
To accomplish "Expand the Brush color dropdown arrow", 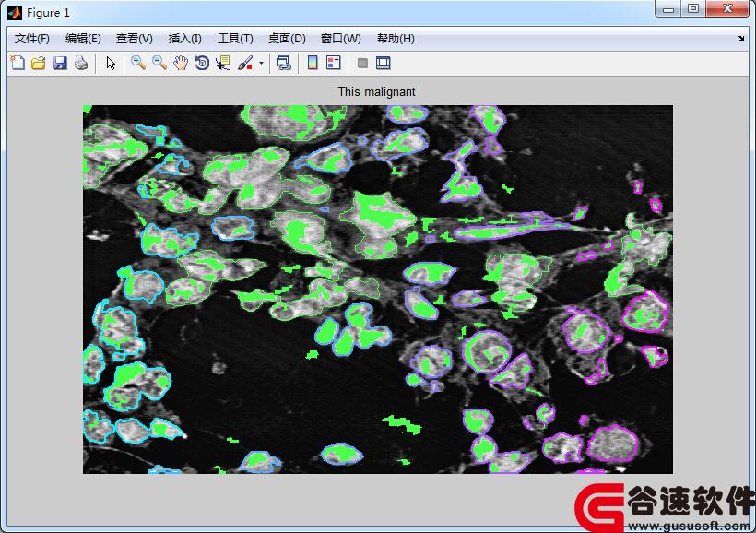I will (x=261, y=64).
